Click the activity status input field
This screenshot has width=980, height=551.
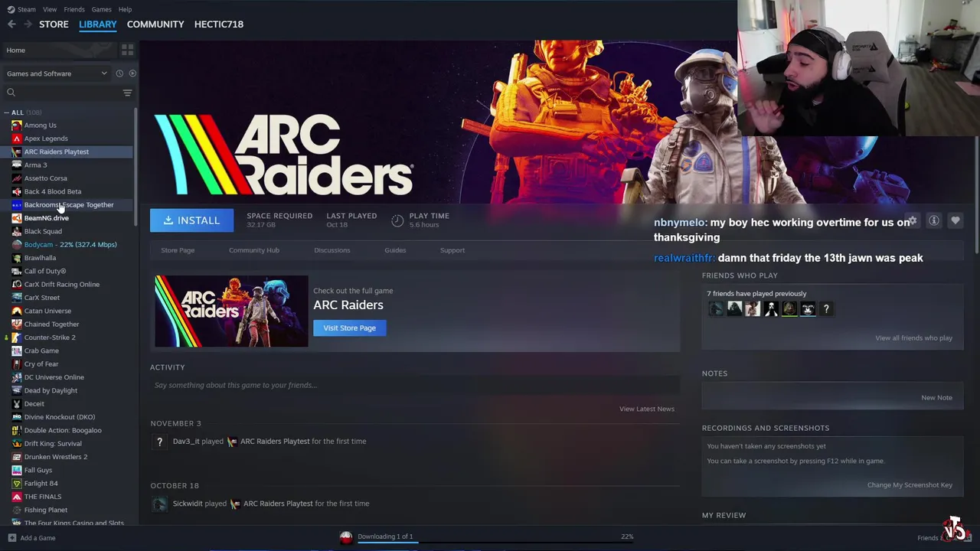[414, 385]
